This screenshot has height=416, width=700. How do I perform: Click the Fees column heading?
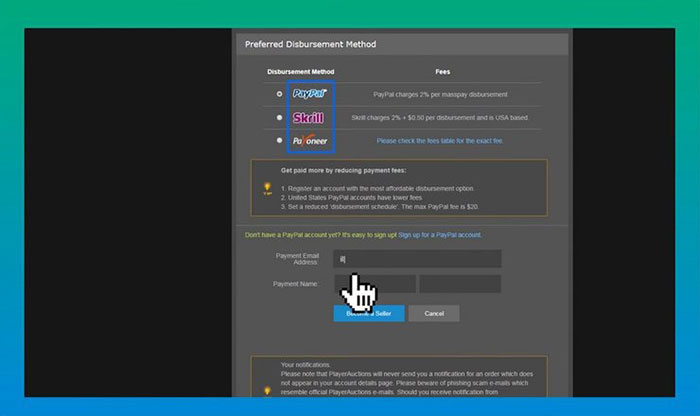[x=443, y=72]
